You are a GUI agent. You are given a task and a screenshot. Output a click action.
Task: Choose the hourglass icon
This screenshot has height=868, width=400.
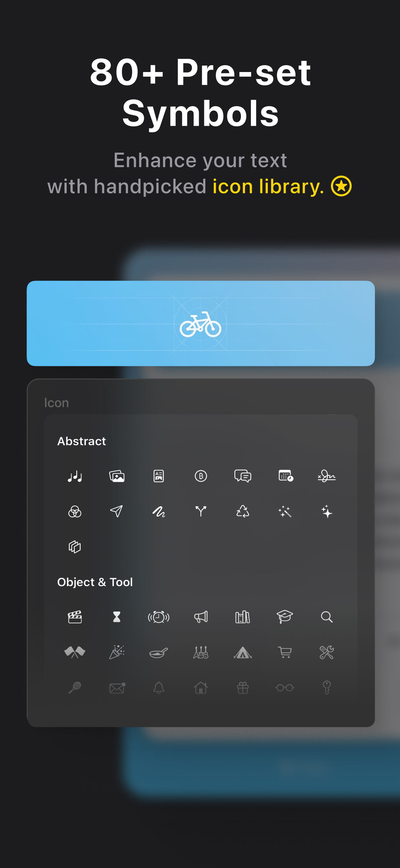tap(117, 617)
